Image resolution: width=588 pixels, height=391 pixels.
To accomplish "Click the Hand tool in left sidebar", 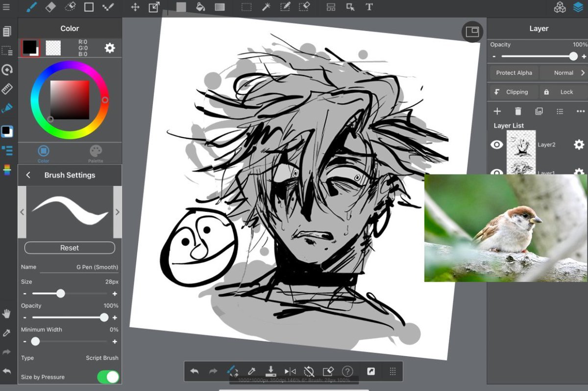I will [7, 314].
